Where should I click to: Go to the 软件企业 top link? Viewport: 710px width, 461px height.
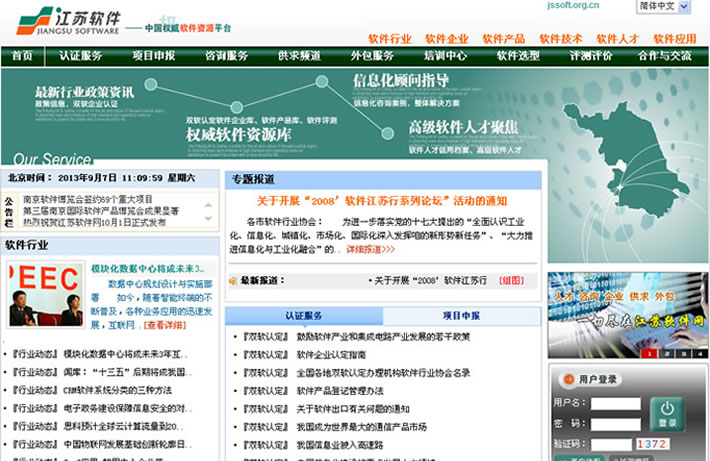446,39
